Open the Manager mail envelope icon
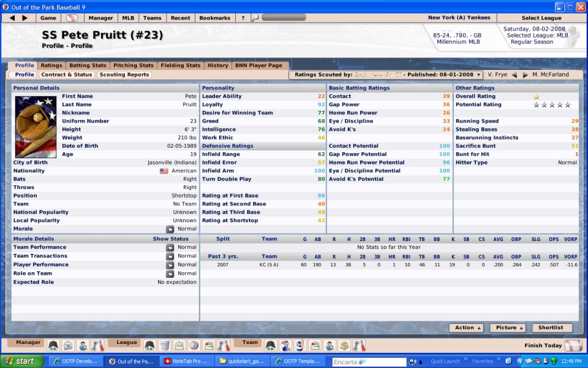The image size is (588, 368). (68, 345)
